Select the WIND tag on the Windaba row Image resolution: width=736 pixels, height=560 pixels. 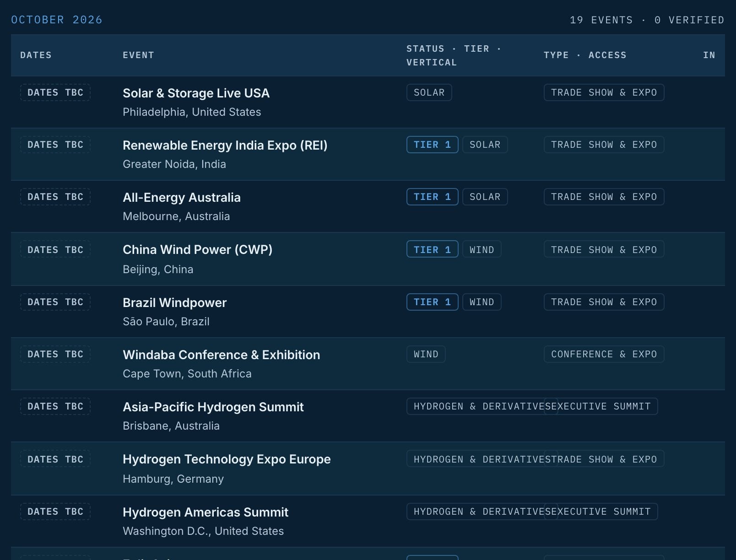click(x=426, y=354)
